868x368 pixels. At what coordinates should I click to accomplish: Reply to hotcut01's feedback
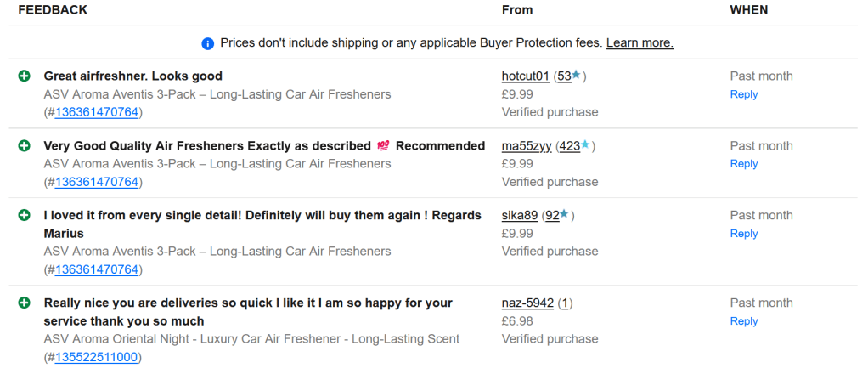(x=743, y=94)
